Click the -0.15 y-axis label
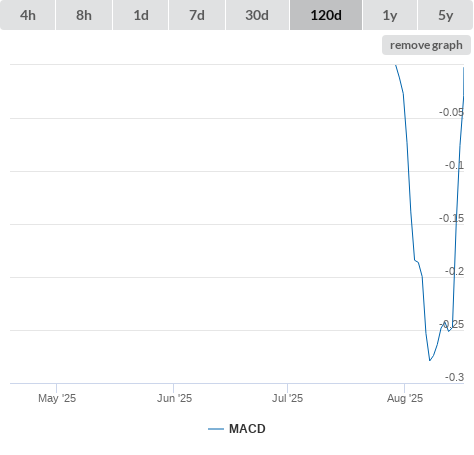The width and height of the screenshot is (474, 455). [451, 218]
